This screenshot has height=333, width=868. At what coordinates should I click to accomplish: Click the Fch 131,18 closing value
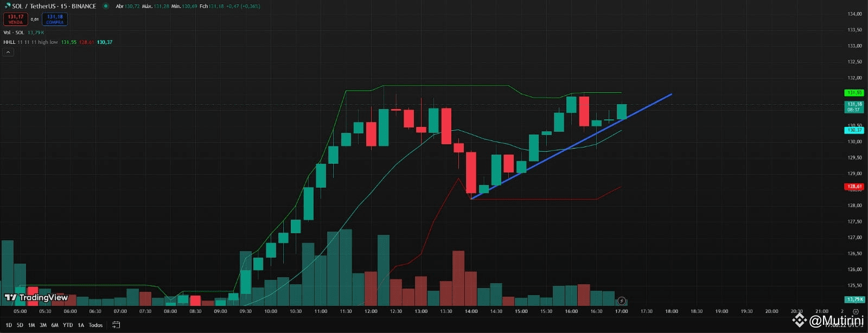click(x=211, y=6)
